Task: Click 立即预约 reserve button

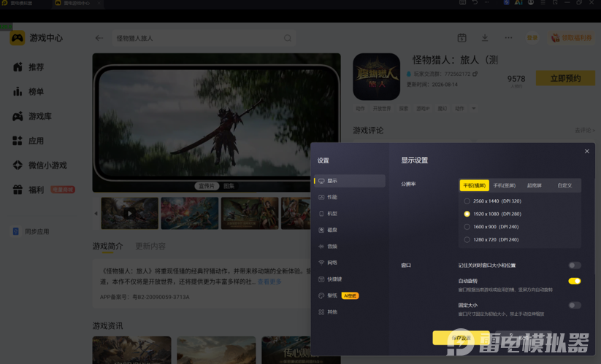Action: click(565, 79)
